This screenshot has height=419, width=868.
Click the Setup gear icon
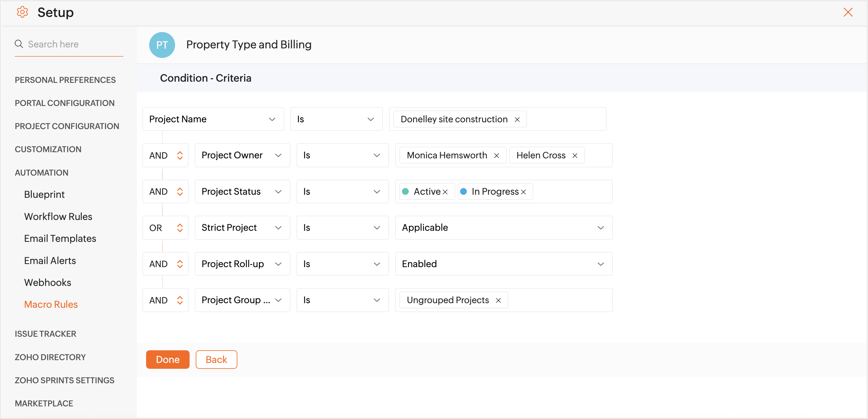(22, 12)
